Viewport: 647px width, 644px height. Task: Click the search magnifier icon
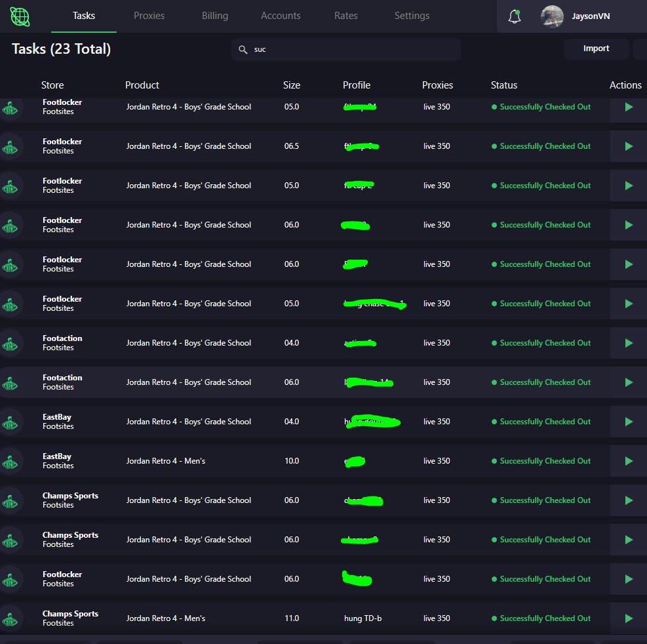[x=243, y=50]
